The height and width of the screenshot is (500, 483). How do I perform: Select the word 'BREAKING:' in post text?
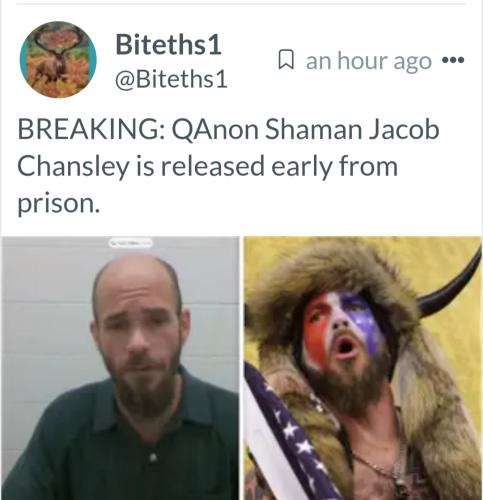tap(91, 130)
